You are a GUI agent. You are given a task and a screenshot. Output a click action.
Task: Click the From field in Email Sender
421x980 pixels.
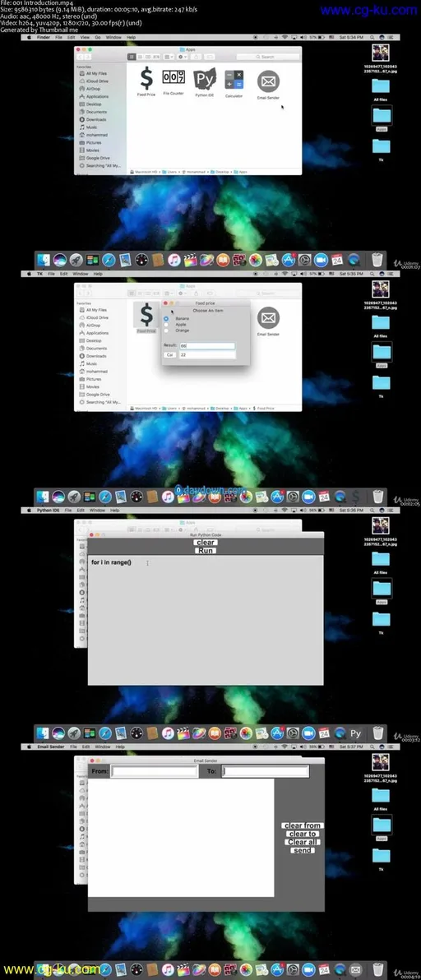[155, 771]
